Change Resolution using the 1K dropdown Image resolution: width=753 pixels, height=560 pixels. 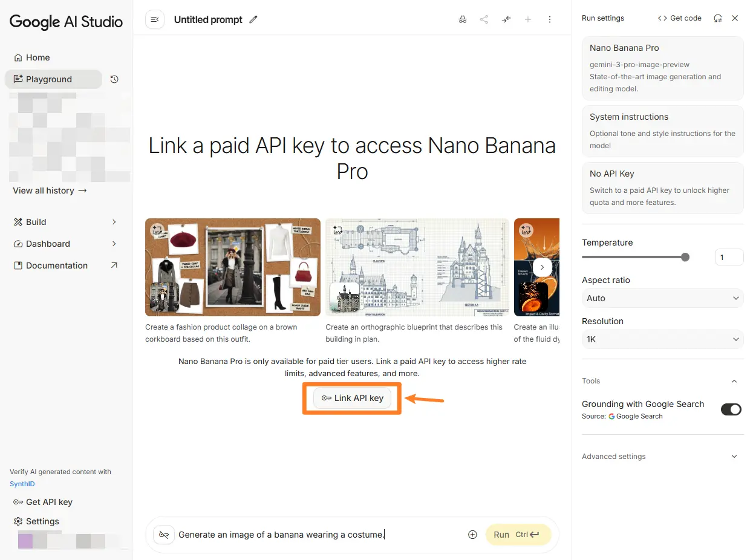tap(662, 339)
